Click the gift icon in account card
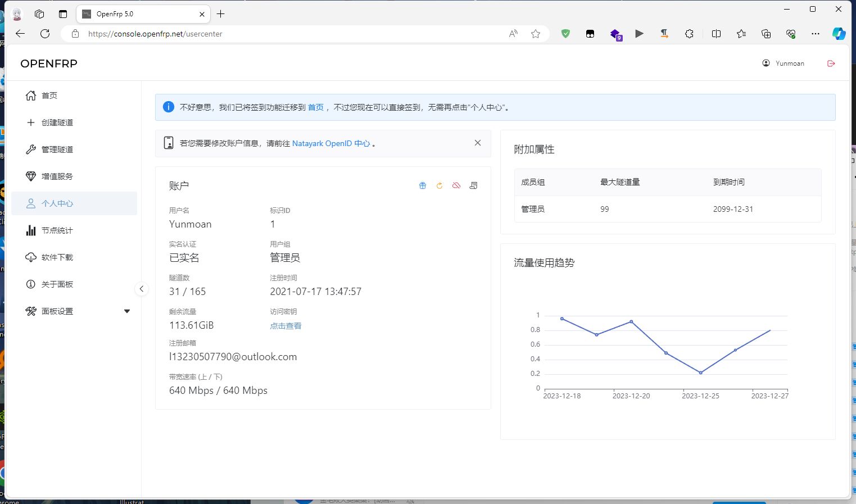 (423, 185)
